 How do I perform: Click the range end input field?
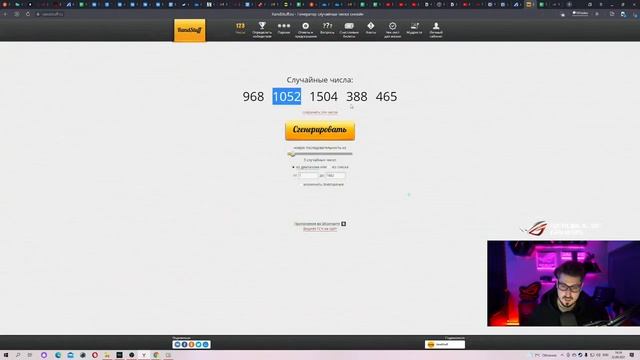click(x=336, y=176)
